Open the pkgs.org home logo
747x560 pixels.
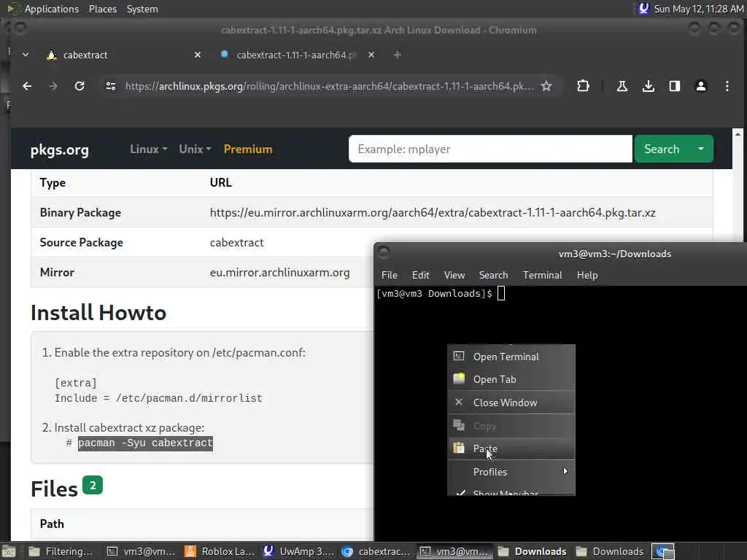[60, 149]
